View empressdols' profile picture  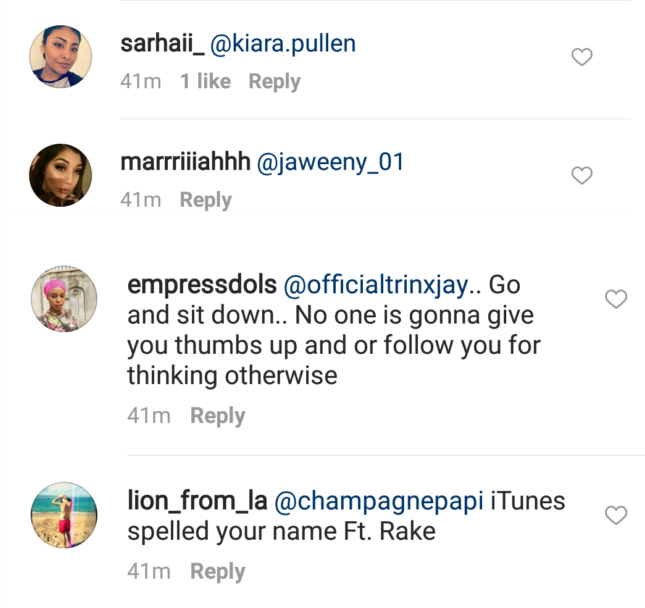coord(65,298)
